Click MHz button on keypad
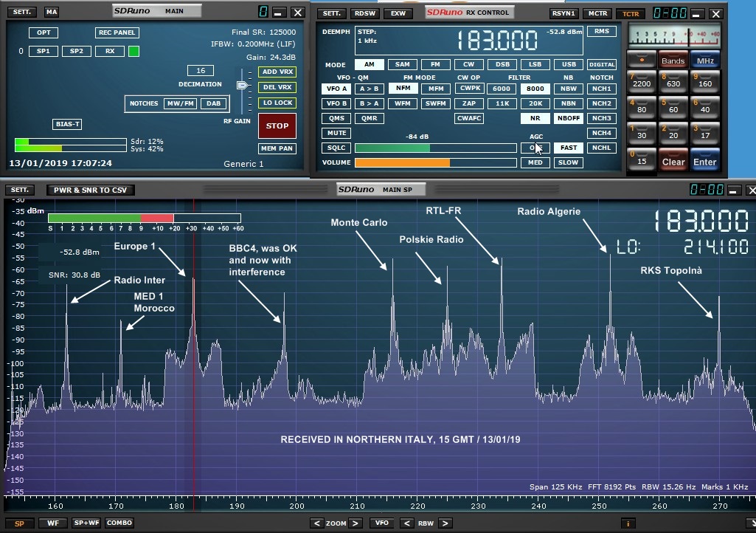Image resolution: width=756 pixels, height=533 pixels. [705, 60]
